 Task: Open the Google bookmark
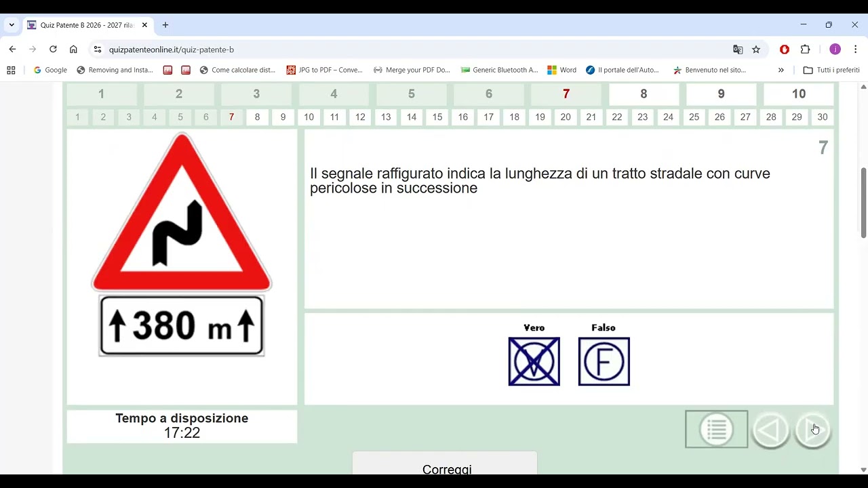[x=50, y=70]
